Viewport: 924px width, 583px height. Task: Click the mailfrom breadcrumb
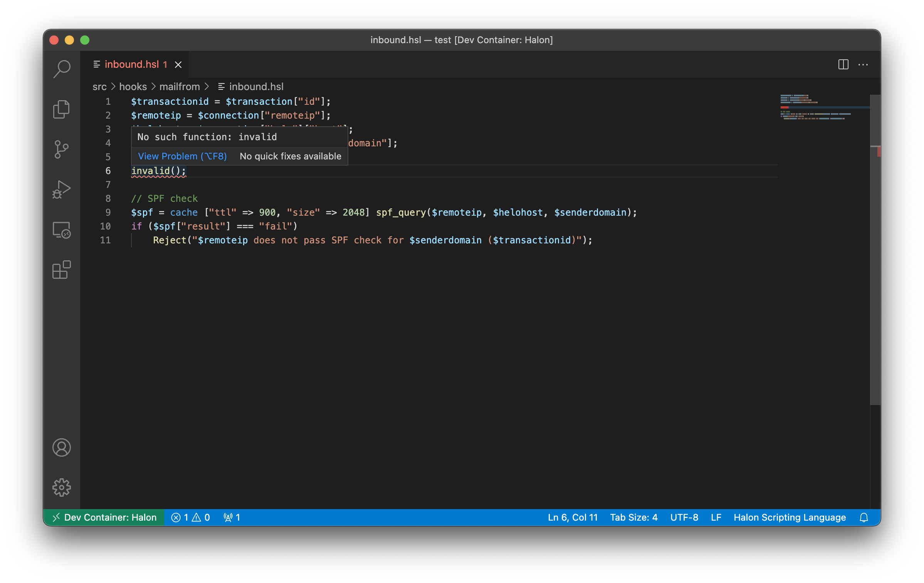180,87
